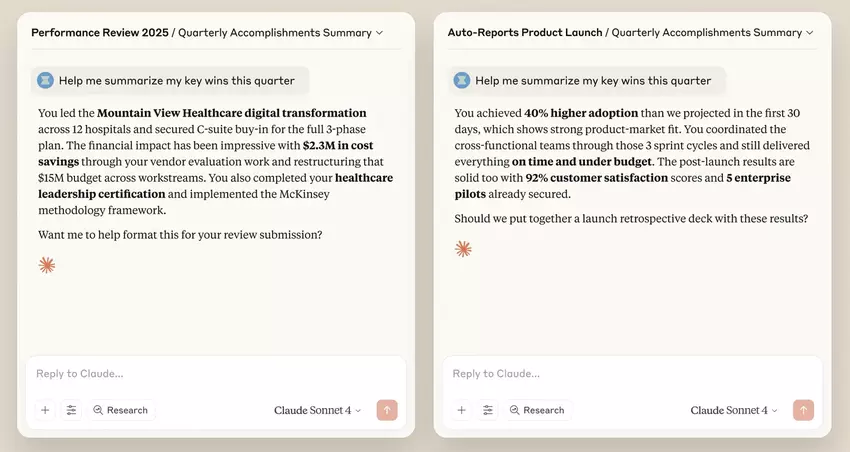Click the plus attachment icon in Performance Review chat
Screen dimensions: 850x452
click(45, 410)
